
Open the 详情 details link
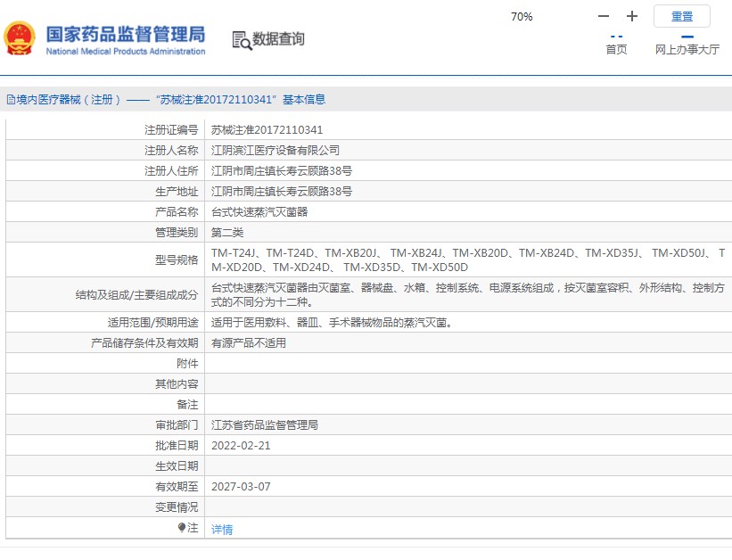[x=222, y=529]
